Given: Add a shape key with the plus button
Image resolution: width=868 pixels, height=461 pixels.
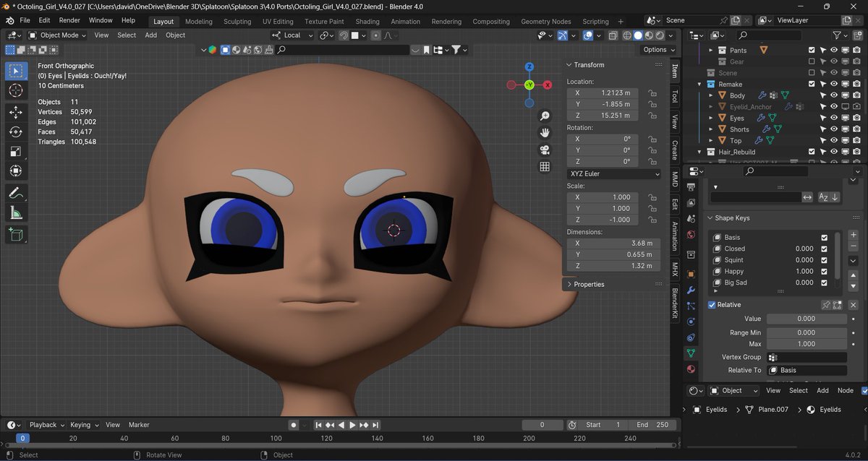Looking at the screenshot, I should pos(854,236).
